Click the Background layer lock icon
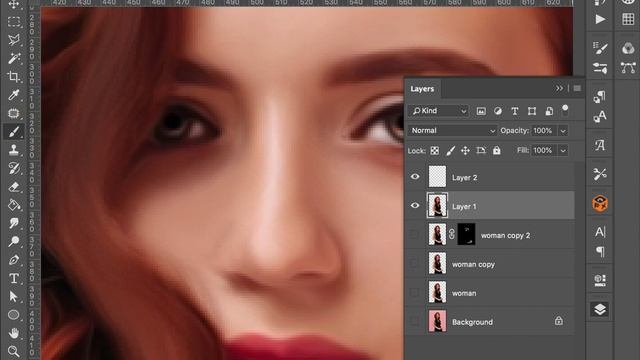This screenshot has width=640, height=360. tap(559, 321)
